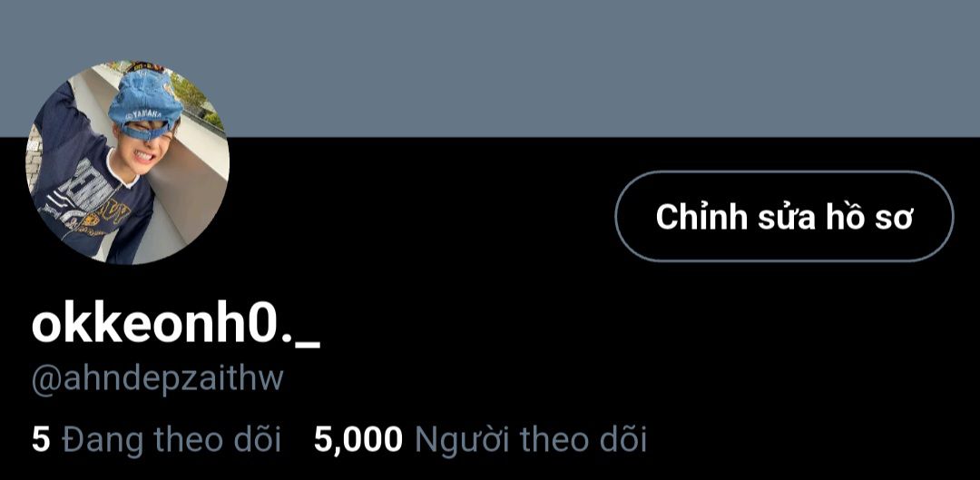
Task: Select the display name okkeonh0._
Action: [x=176, y=325]
